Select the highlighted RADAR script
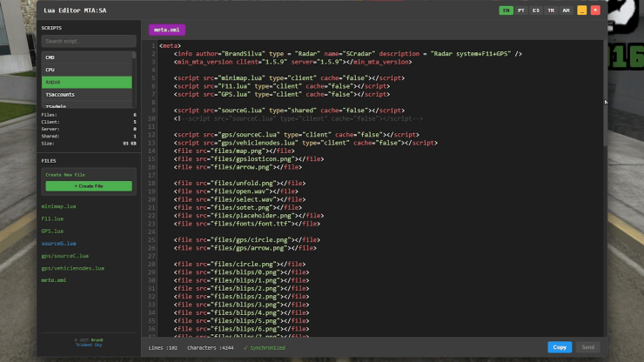The image size is (644, 362). pyautogui.click(x=86, y=82)
